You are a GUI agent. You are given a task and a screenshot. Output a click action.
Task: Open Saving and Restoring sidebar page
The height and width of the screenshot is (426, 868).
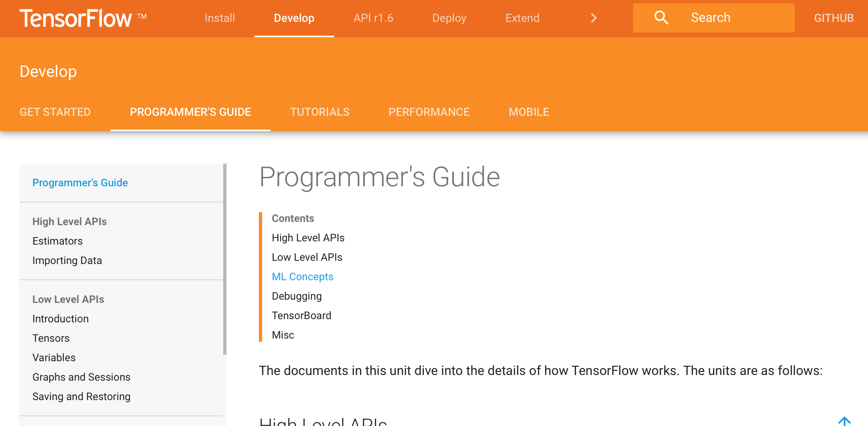(81, 396)
